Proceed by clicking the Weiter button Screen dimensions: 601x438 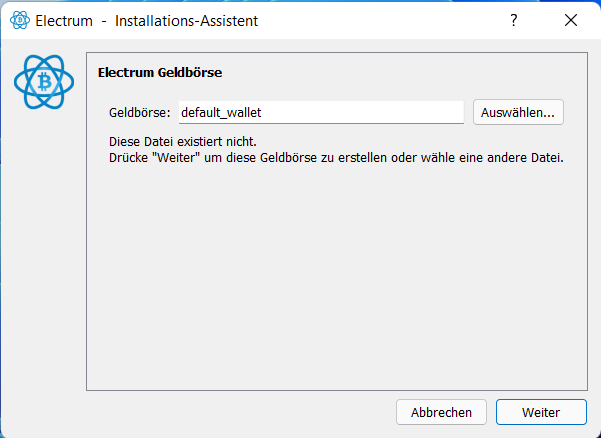(541, 412)
